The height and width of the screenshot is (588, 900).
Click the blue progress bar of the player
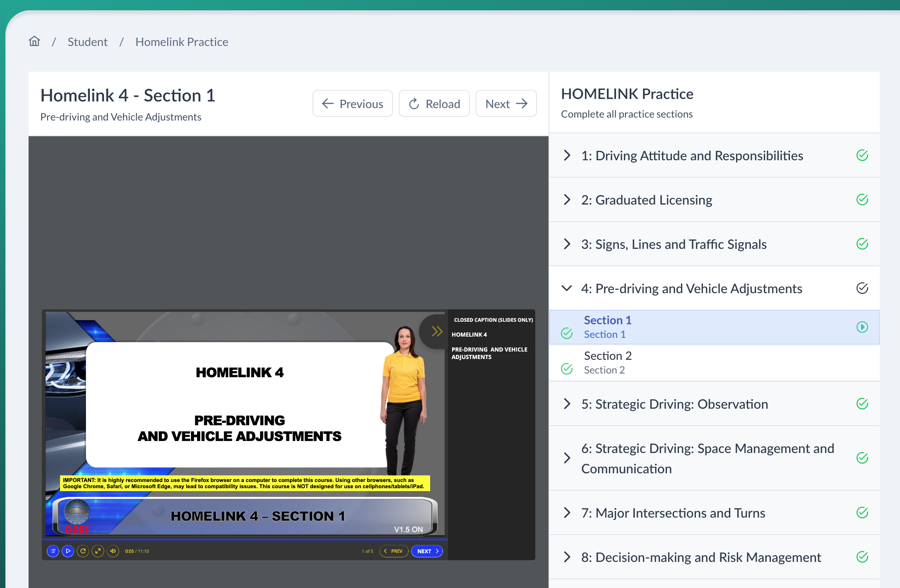coord(244,540)
